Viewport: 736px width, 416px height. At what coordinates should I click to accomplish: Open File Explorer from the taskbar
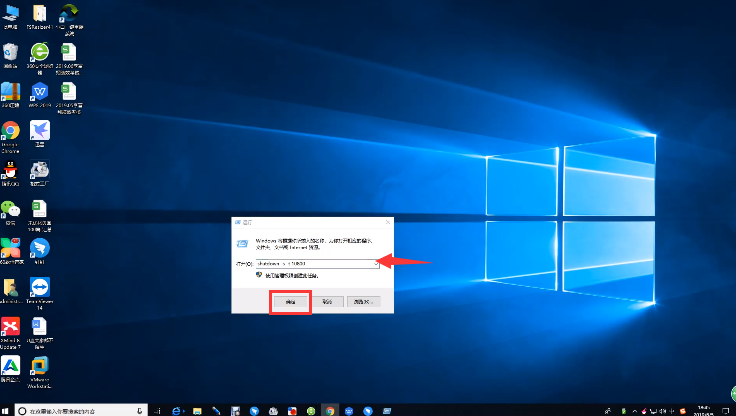[197, 411]
